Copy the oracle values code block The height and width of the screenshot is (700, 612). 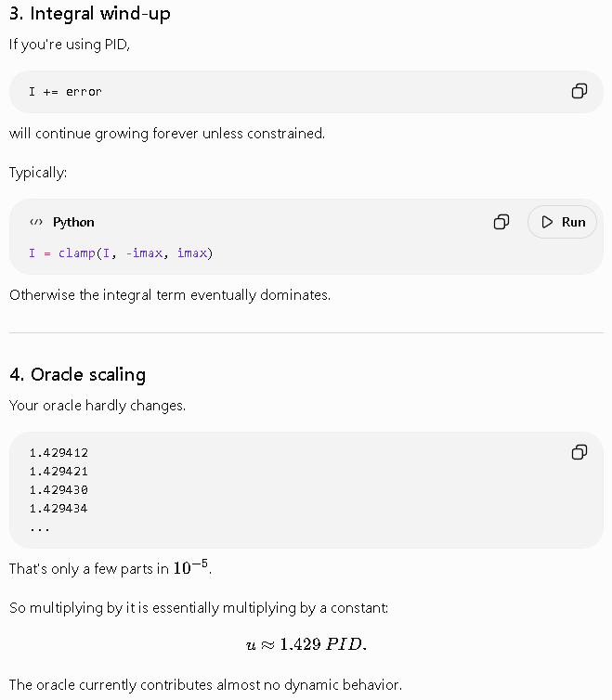579,452
